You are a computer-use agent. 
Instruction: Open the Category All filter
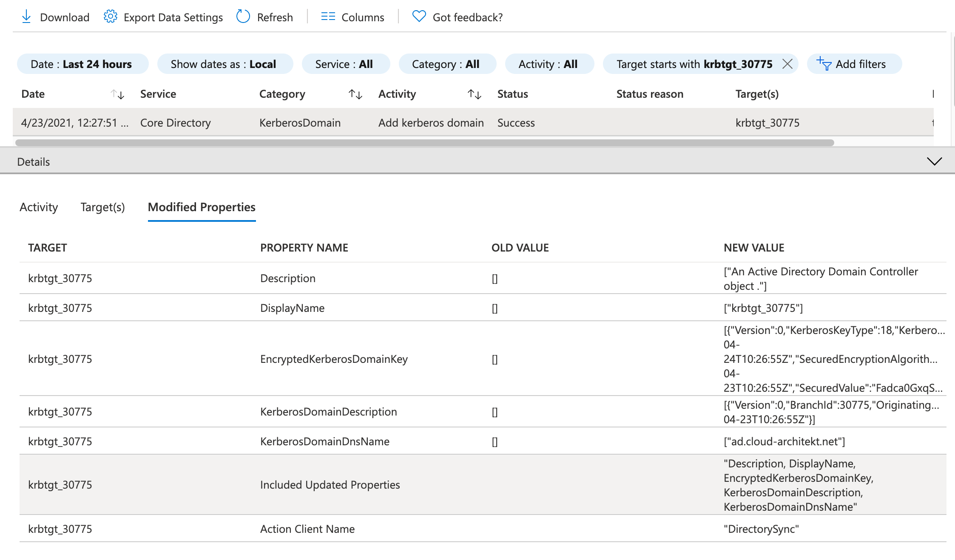tap(447, 64)
